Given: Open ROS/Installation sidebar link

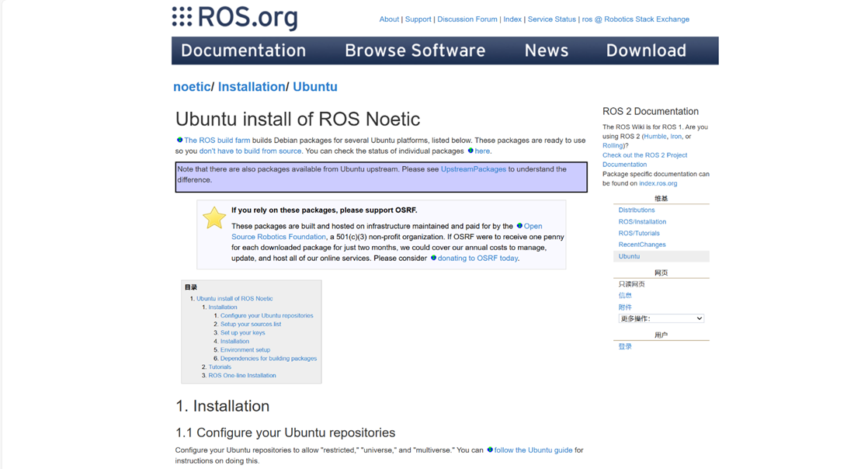Looking at the screenshot, I should (642, 221).
